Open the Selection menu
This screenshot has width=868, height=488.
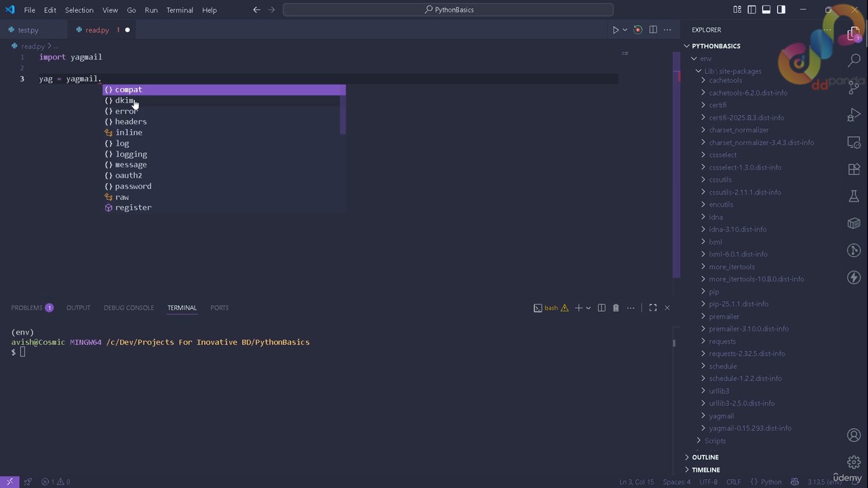pyautogui.click(x=79, y=10)
